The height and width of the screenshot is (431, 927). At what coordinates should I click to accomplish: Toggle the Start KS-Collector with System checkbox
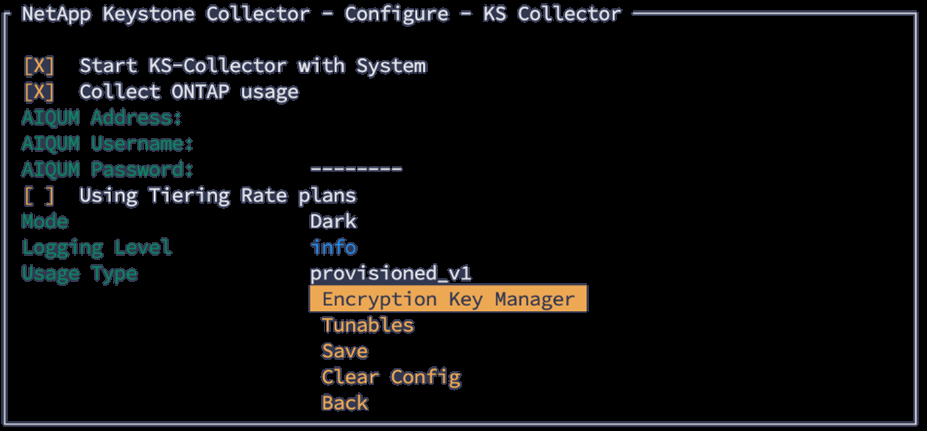pos(39,66)
